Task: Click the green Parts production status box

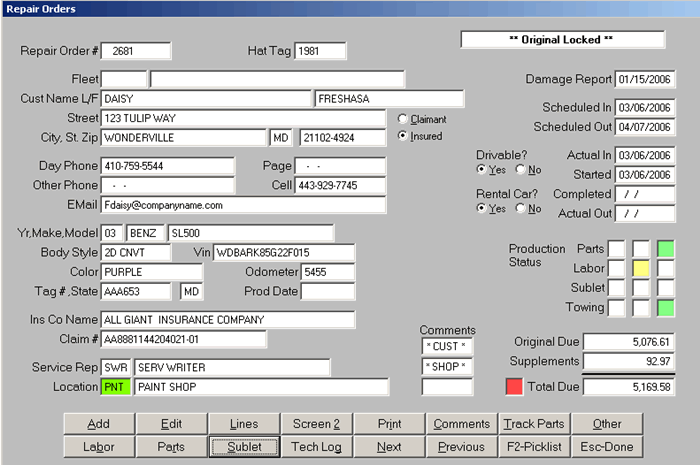Action: tap(663, 248)
